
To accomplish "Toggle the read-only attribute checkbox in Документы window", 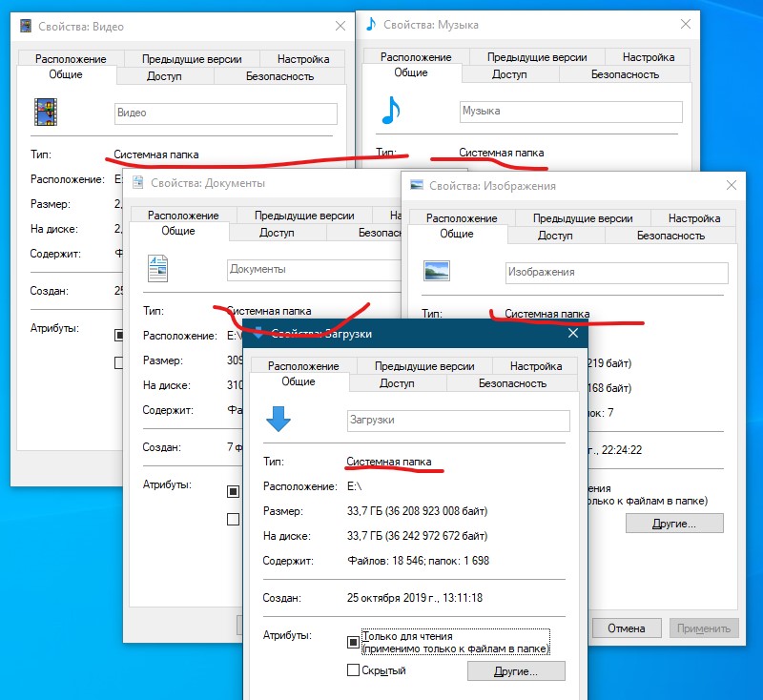I will [233, 491].
